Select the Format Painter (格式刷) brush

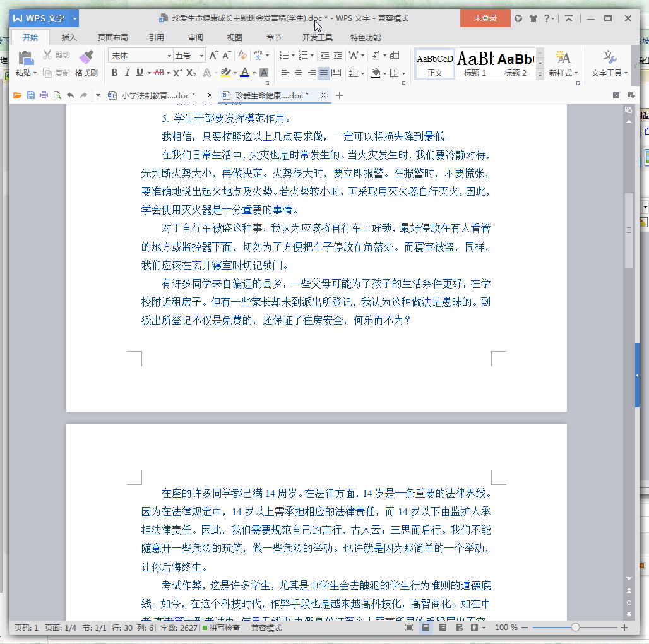(x=86, y=63)
